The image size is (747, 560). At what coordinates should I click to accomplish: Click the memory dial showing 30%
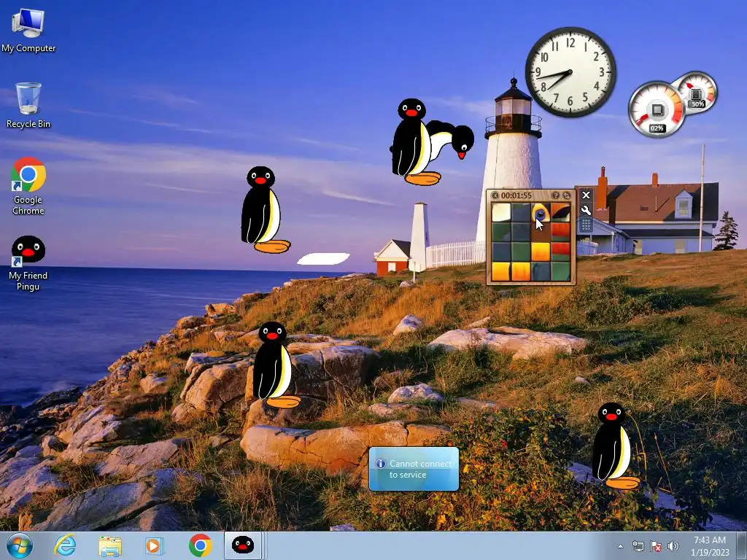click(696, 92)
